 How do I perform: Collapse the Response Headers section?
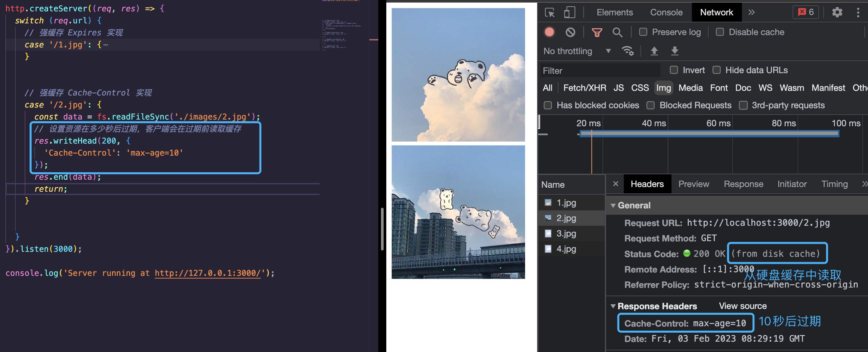pyautogui.click(x=613, y=306)
